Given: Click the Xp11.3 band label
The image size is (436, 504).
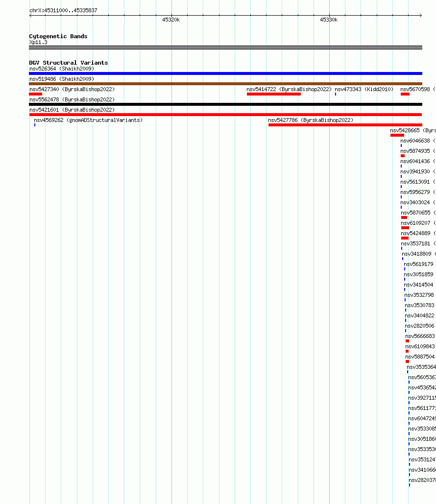Looking at the screenshot, I should (x=38, y=43).
